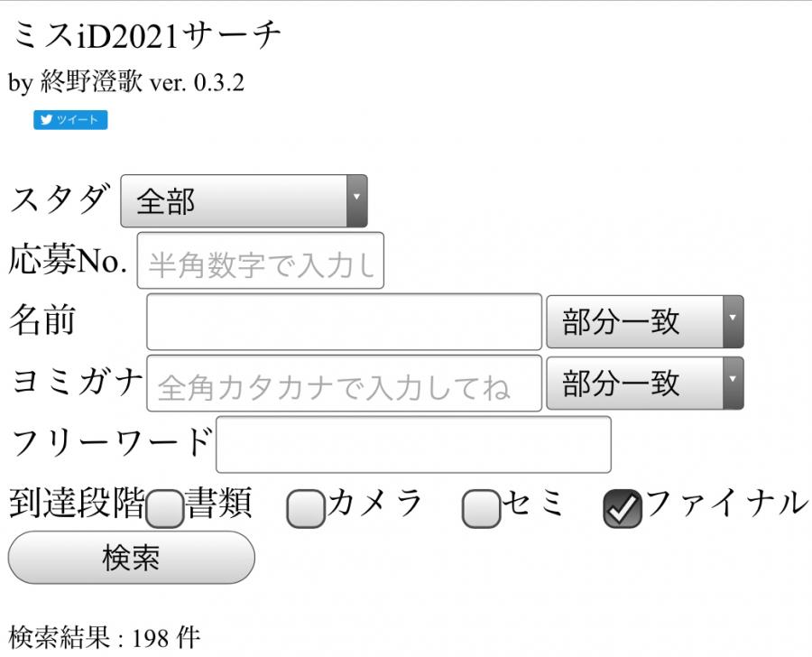The height and width of the screenshot is (657, 812).
Task: Click the ミスiD2021サーチ page title
Action: click(145, 36)
